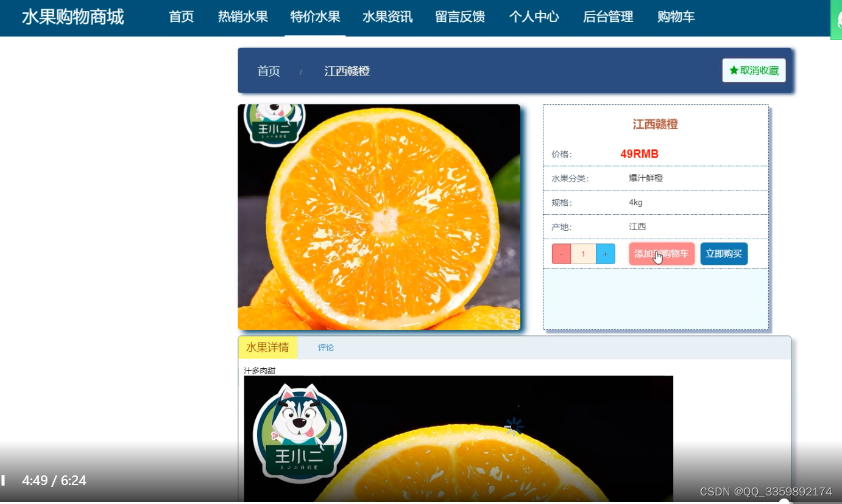The image size is (842, 504).
Task: Click the 江西赣橙 product title in the info panel
Action: [656, 125]
